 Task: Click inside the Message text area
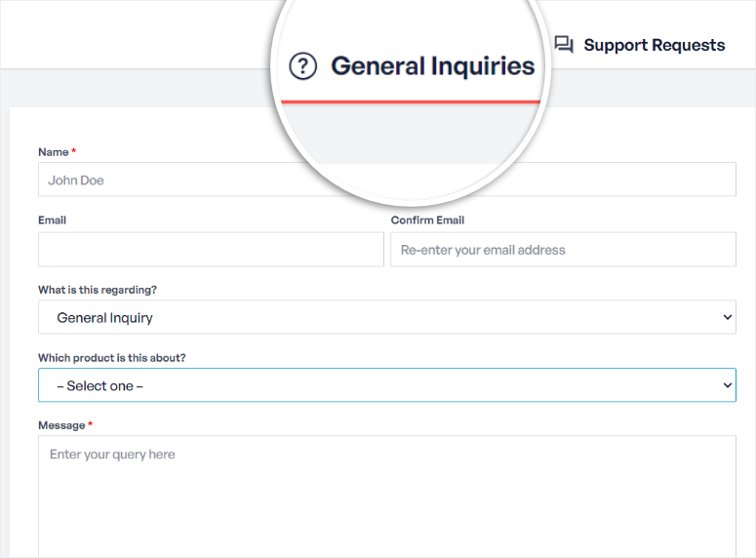(x=386, y=498)
